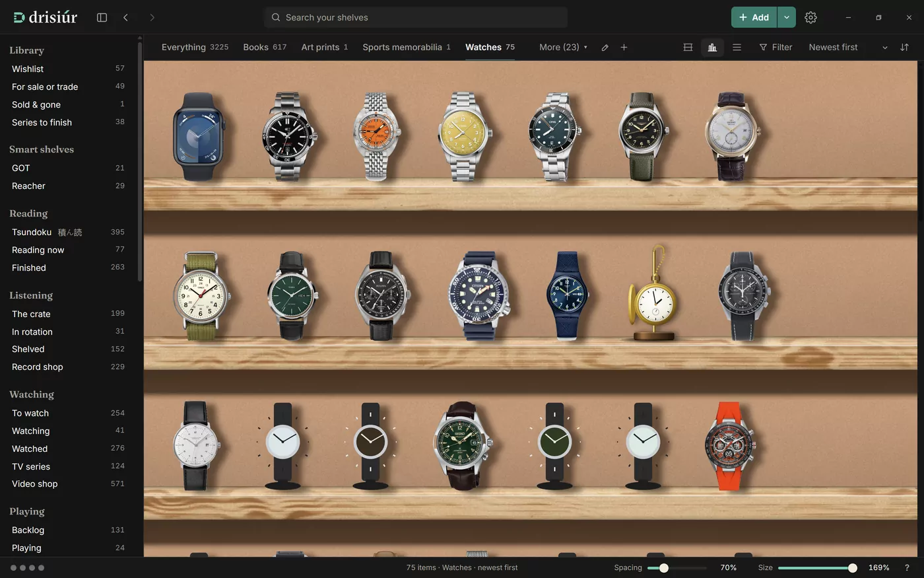Select the GOT smart shelf
Image resolution: width=924 pixels, height=578 pixels.
click(68, 168)
